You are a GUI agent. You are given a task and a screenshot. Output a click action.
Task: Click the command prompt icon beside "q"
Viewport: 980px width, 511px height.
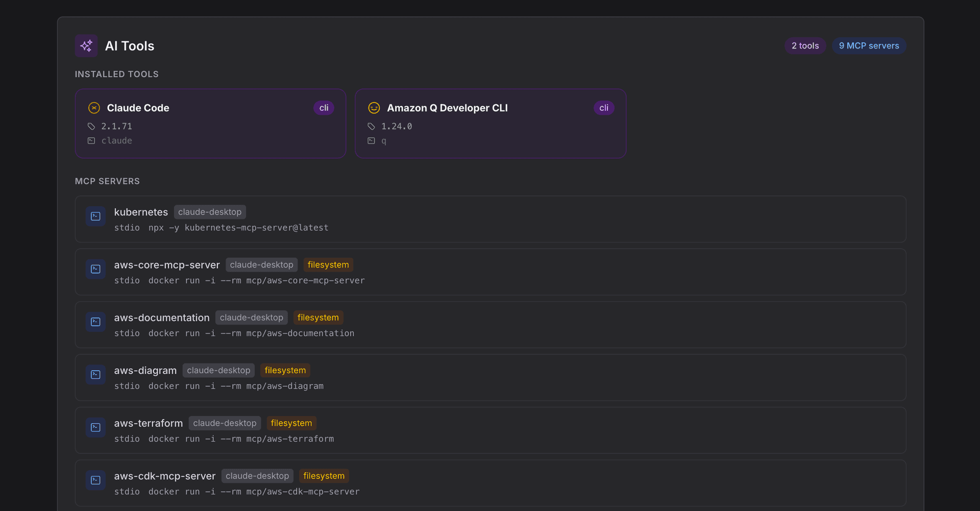point(371,141)
